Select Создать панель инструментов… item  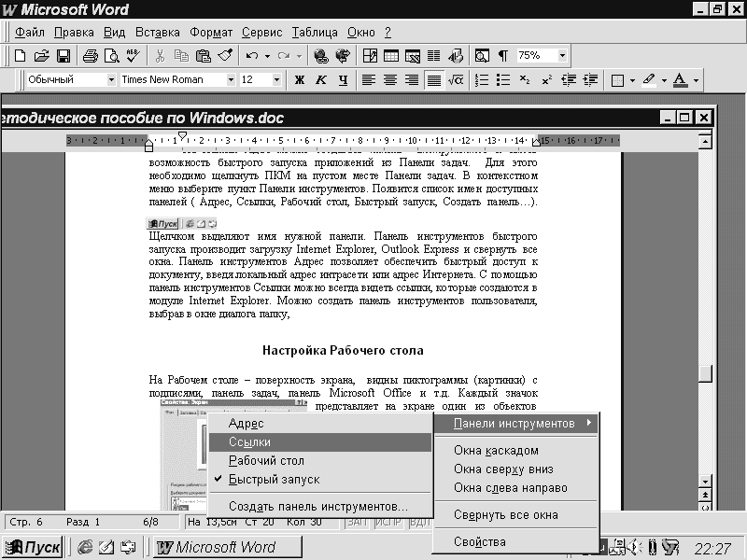coord(319,507)
